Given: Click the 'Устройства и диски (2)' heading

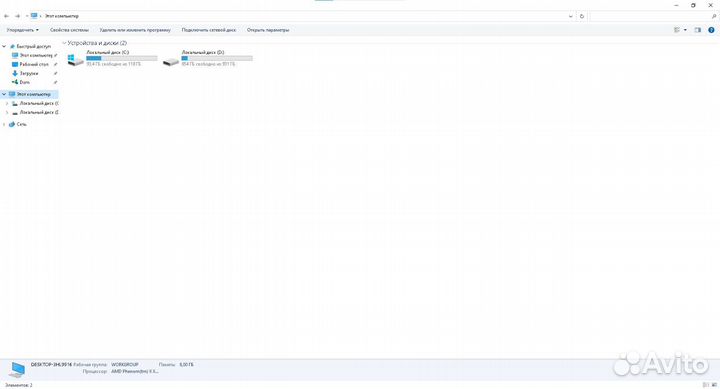Looking at the screenshot, I should [97, 43].
